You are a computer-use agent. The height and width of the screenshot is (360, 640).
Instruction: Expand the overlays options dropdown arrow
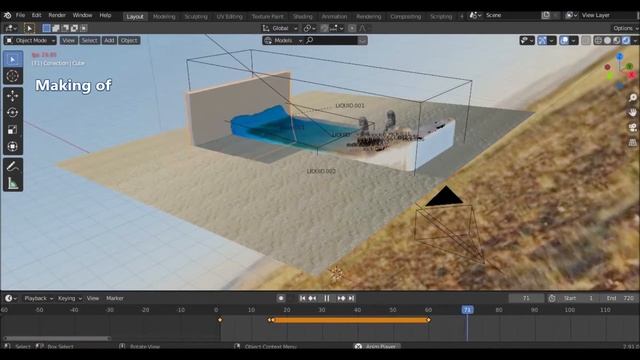[x=574, y=40]
